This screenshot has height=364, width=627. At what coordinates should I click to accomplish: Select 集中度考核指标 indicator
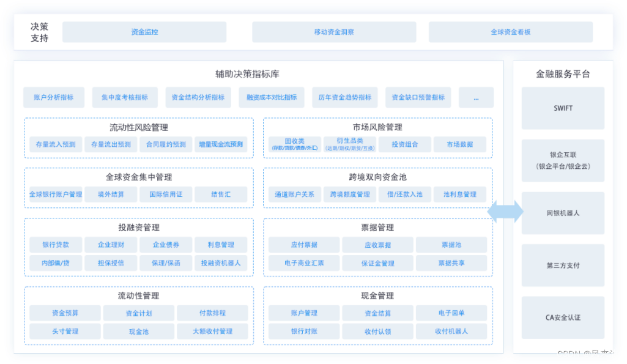click(125, 97)
